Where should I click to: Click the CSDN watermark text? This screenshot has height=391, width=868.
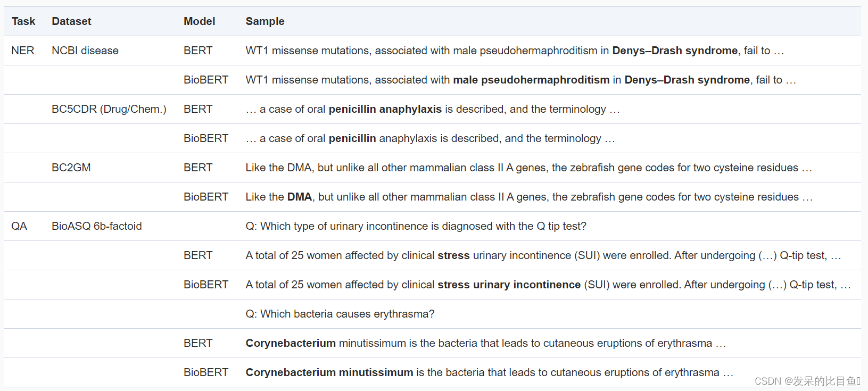(807, 381)
